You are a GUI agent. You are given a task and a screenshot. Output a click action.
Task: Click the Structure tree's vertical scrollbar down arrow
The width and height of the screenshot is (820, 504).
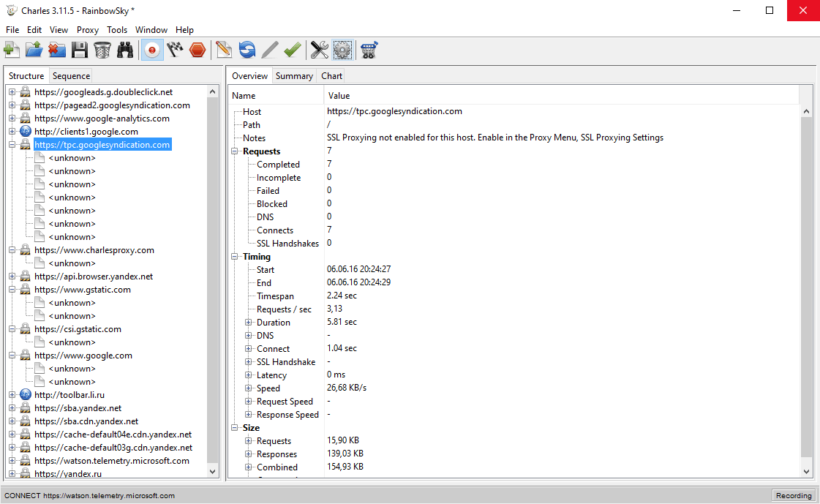click(212, 471)
